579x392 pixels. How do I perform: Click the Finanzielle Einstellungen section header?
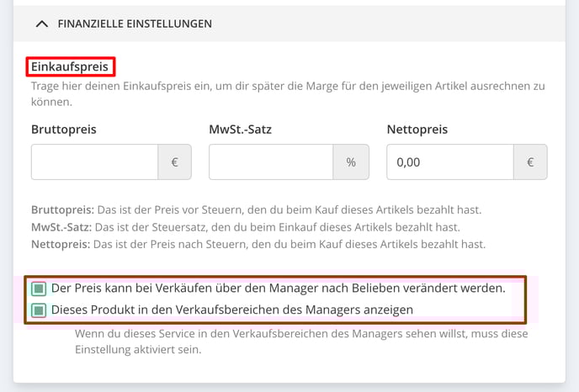289,24
